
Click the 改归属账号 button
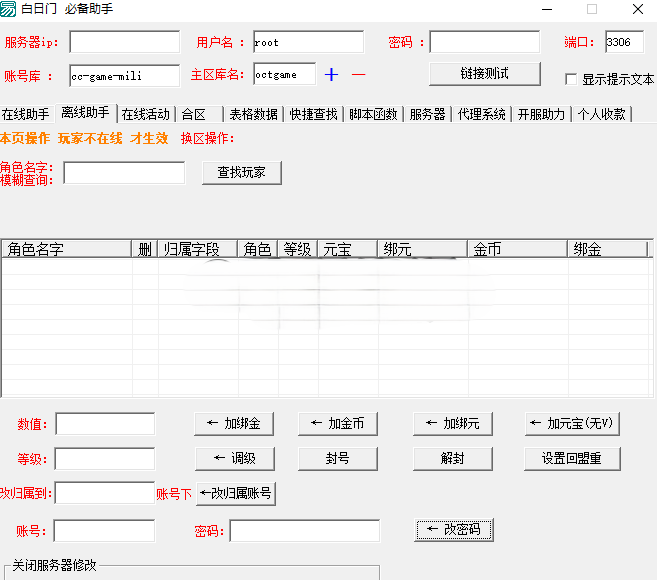coord(236,493)
